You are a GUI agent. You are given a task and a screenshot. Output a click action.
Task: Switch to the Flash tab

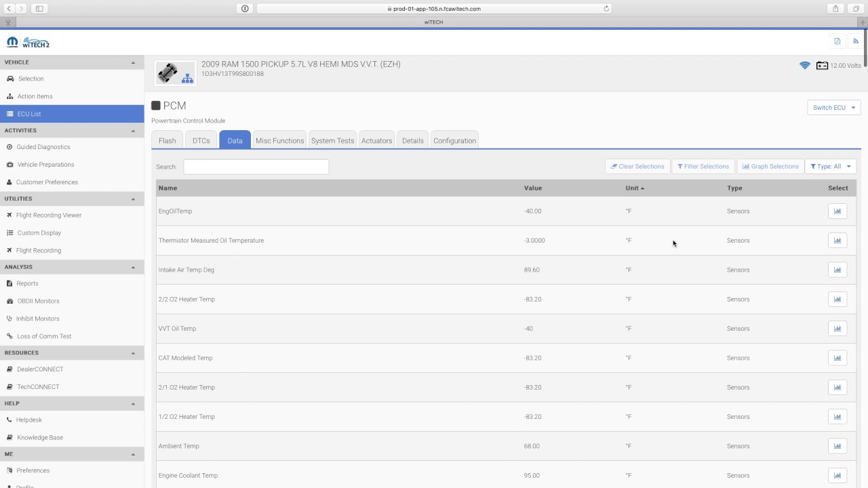[167, 140]
